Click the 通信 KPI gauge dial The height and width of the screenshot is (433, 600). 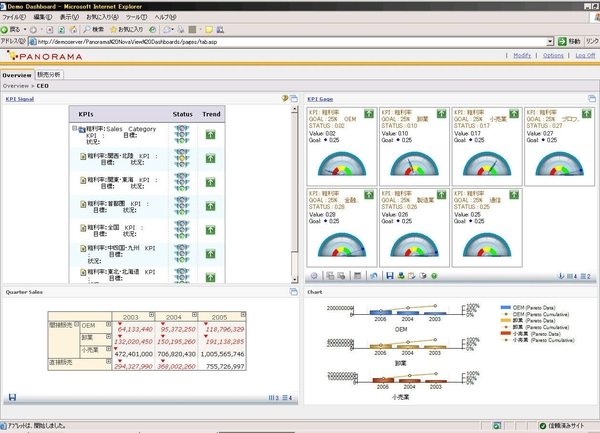pyautogui.click(x=487, y=245)
